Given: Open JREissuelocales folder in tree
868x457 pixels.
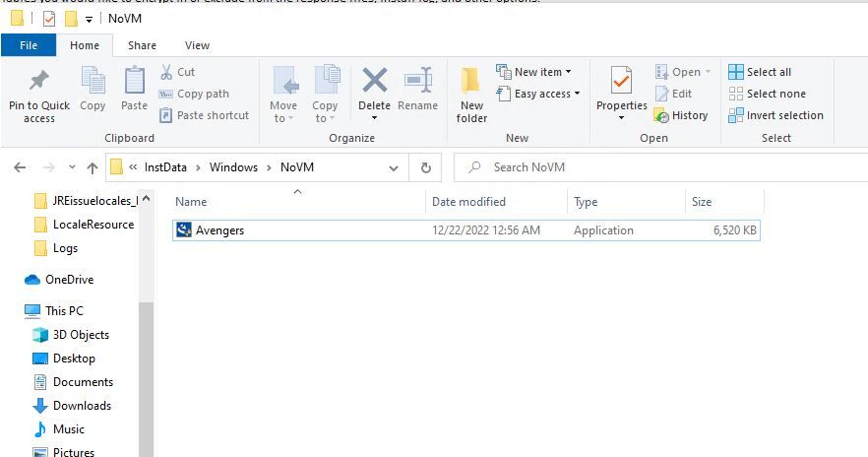Looking at the screenshot, I should [x=87, y=201].
